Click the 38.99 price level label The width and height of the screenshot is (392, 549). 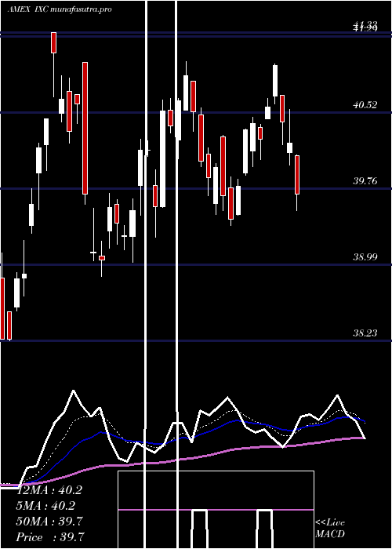pos(365,257)
